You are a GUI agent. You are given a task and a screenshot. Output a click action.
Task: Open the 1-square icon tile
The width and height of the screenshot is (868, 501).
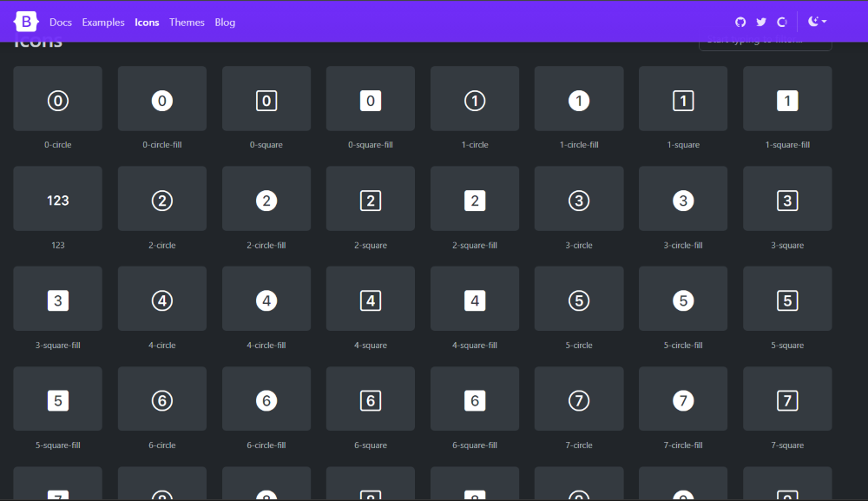click(683, 98)
